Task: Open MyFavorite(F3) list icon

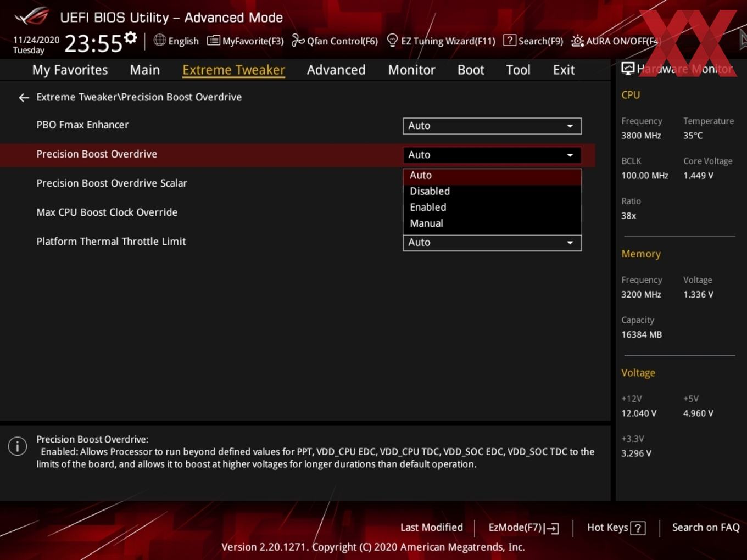Action: pyautogui.click(x=213, y=41)
